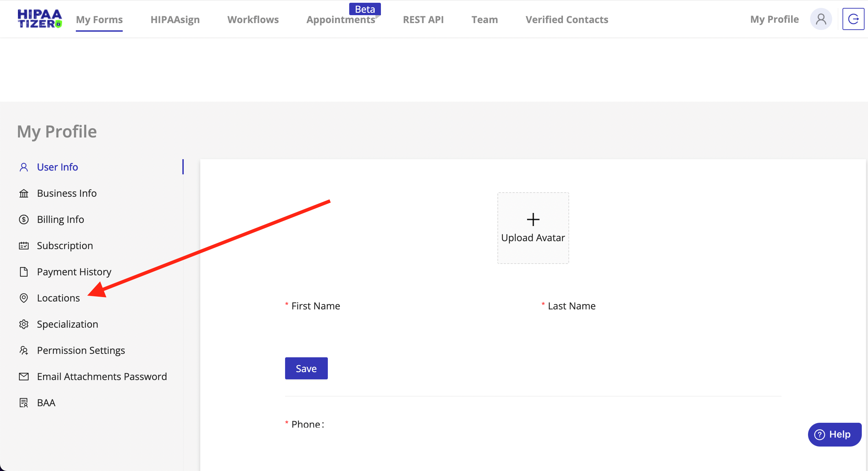868x471 pixels.
Task: Select Permission Settings in sidebar
Action: pyautogui.click(x=81, y=350)
